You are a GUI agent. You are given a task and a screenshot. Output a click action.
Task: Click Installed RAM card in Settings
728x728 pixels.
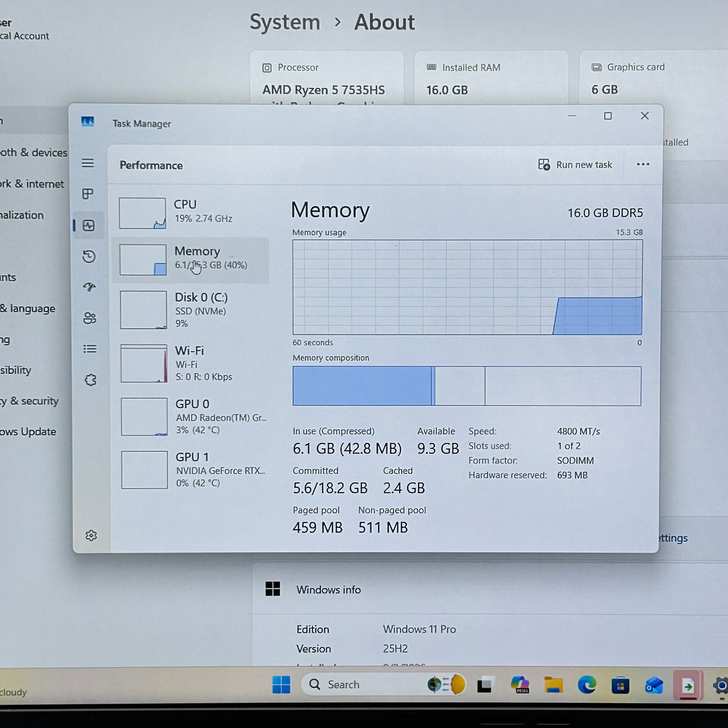coord(491,78)
